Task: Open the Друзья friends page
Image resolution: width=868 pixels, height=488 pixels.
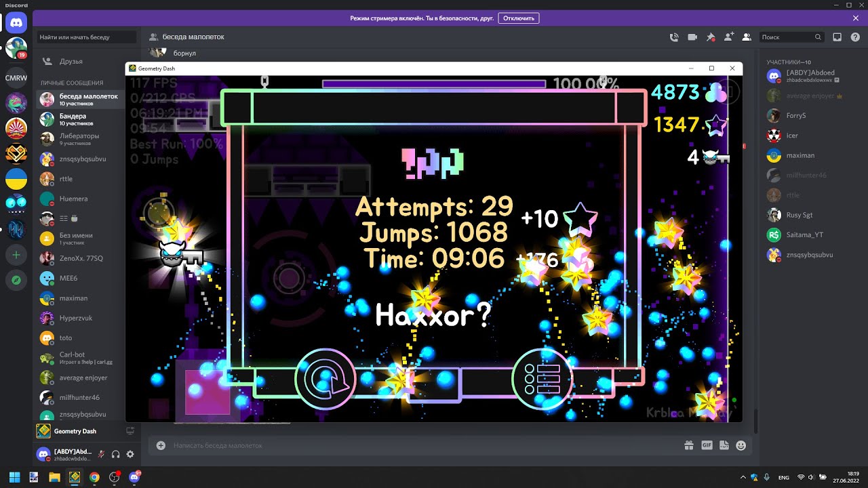Action: click(x=86, y=61)
